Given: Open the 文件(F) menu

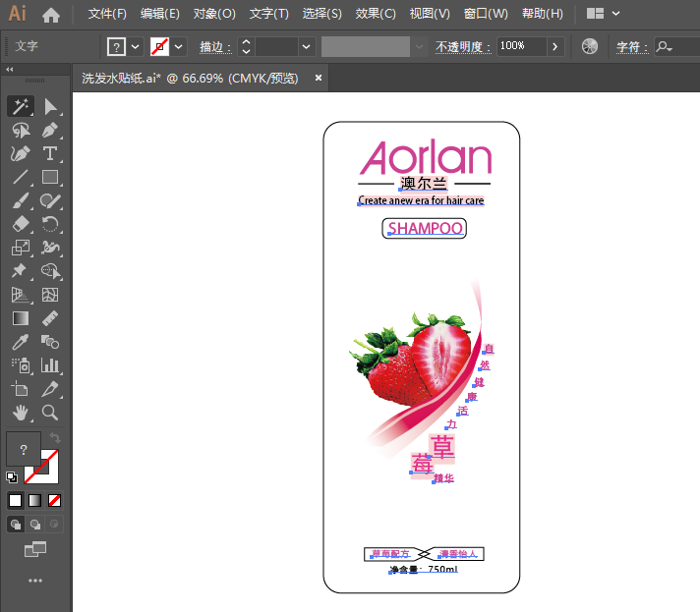Looking at the screenshot, I should pyautogui.click(x=107, y=14).
